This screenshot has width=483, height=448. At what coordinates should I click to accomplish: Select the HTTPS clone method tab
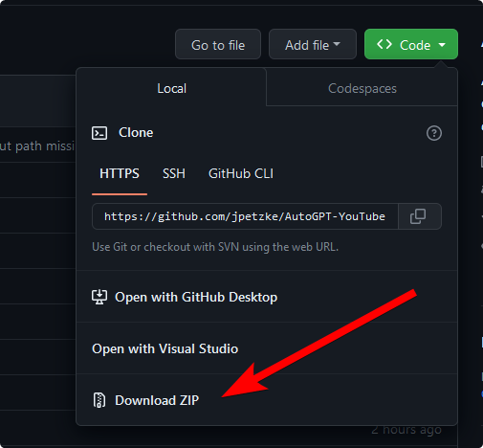(120, 174)
